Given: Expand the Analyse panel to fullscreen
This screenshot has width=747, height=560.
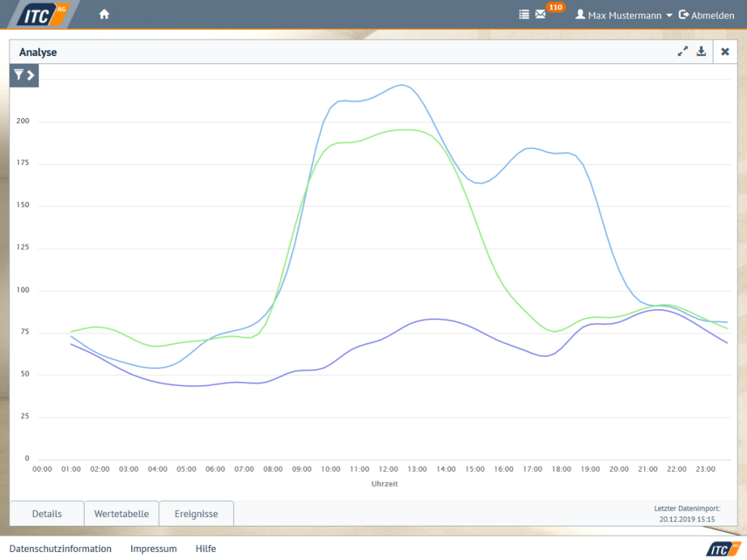Looking at the screenshot, I should pos(683,51).
